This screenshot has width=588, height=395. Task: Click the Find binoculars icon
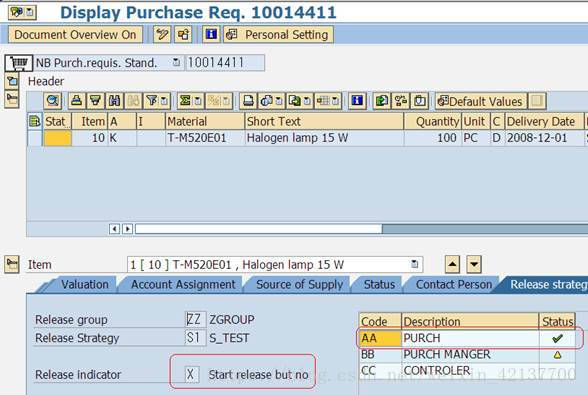point(114,101)
